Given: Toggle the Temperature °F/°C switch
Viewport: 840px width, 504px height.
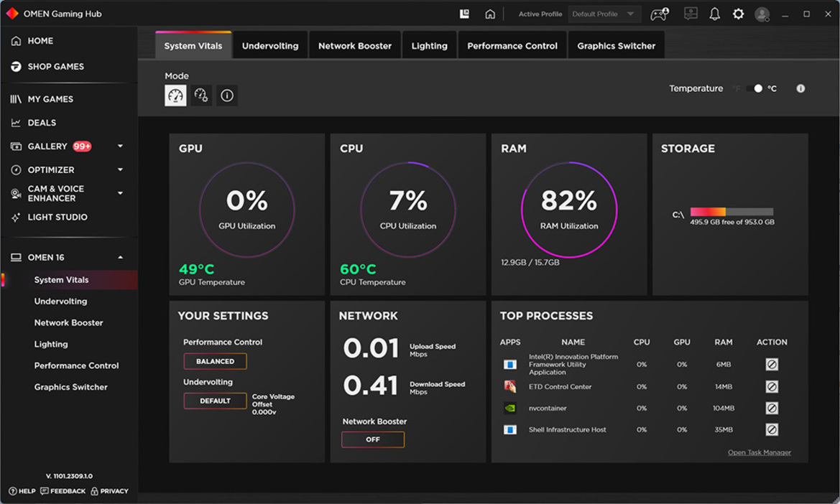Looking at the screenshot, I should point(754,88).
